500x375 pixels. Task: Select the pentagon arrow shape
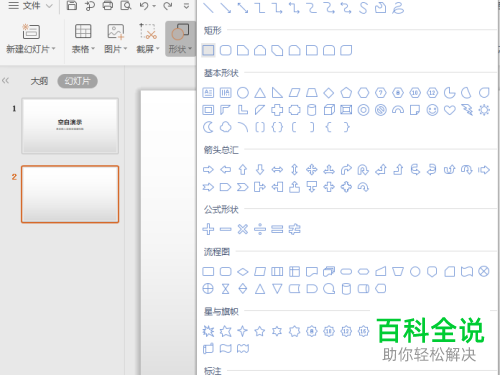click(x=226, y=187)
